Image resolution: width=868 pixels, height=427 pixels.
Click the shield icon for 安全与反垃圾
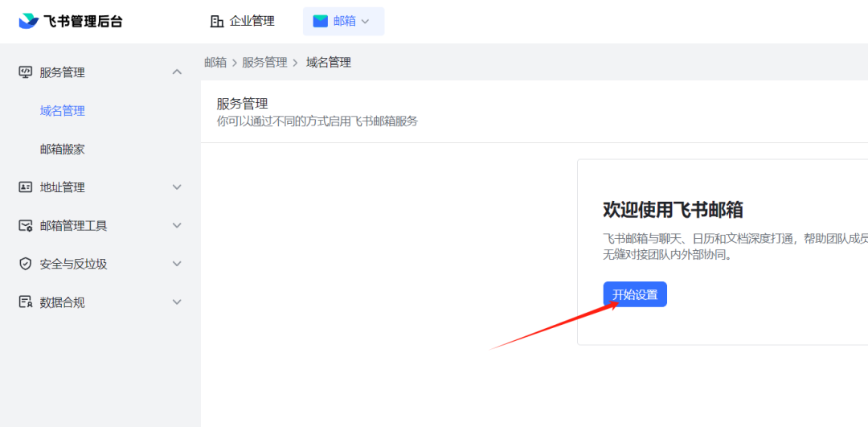26,264
